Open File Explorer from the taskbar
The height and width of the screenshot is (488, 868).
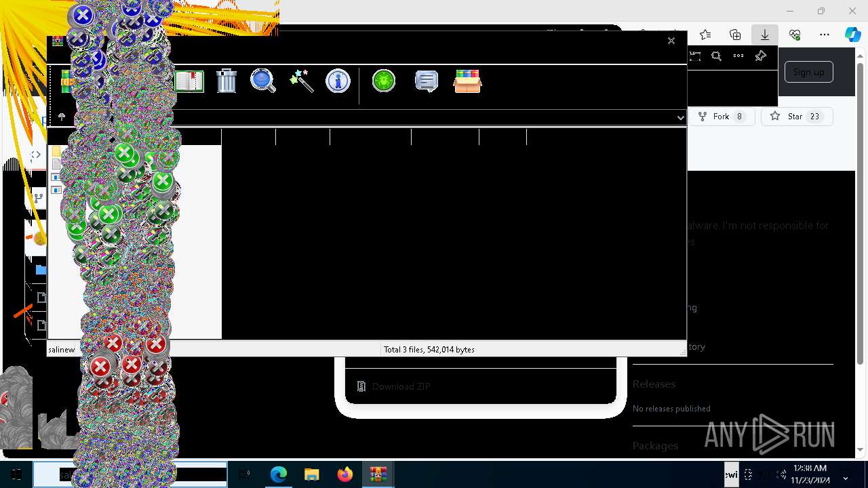coord(312,474)
